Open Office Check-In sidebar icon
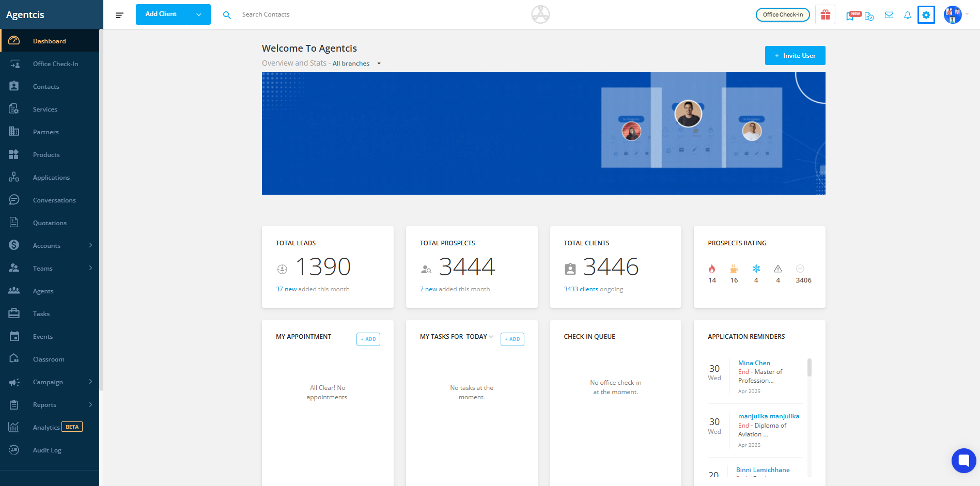The height and width of the screenshot is (486, 980). coord(14,64)
